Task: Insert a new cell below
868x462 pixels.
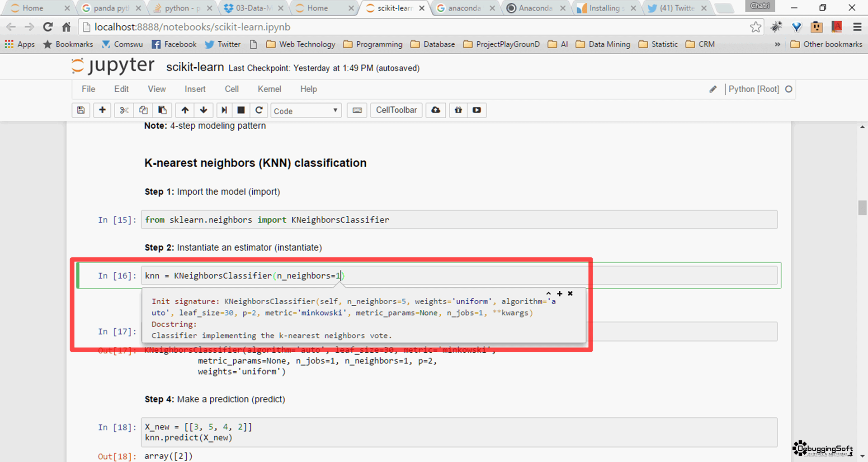Action: pos(102,110)
